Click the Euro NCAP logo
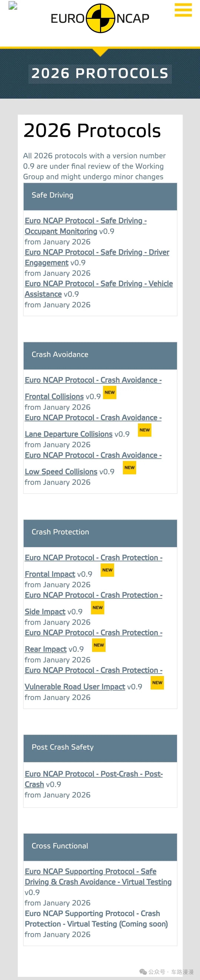 coord(100,18)
